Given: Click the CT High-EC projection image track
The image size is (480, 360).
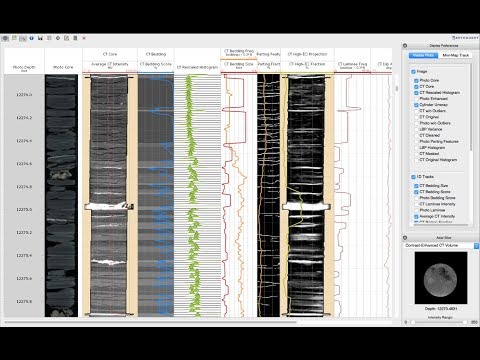Looking at the screenshot, I should click(x=307, y=196).
